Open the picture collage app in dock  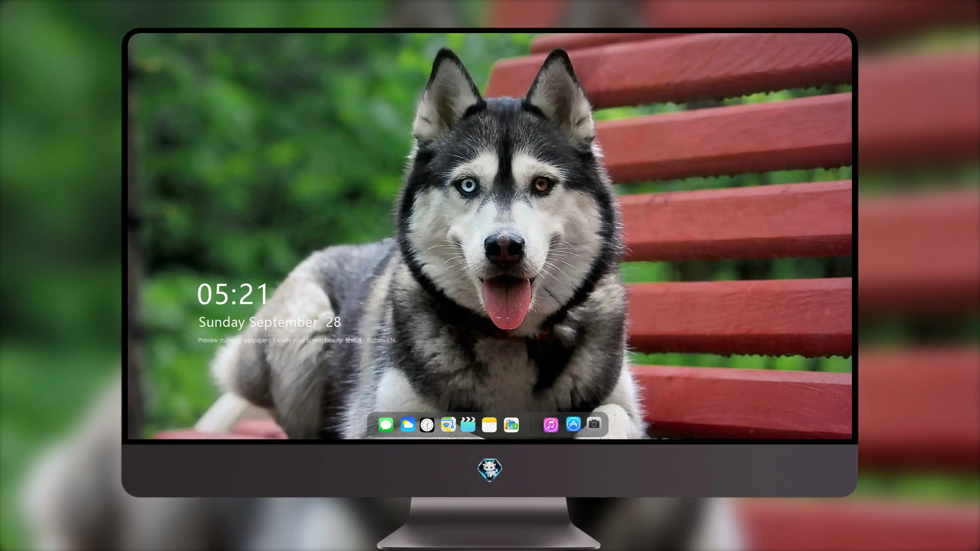511,425
